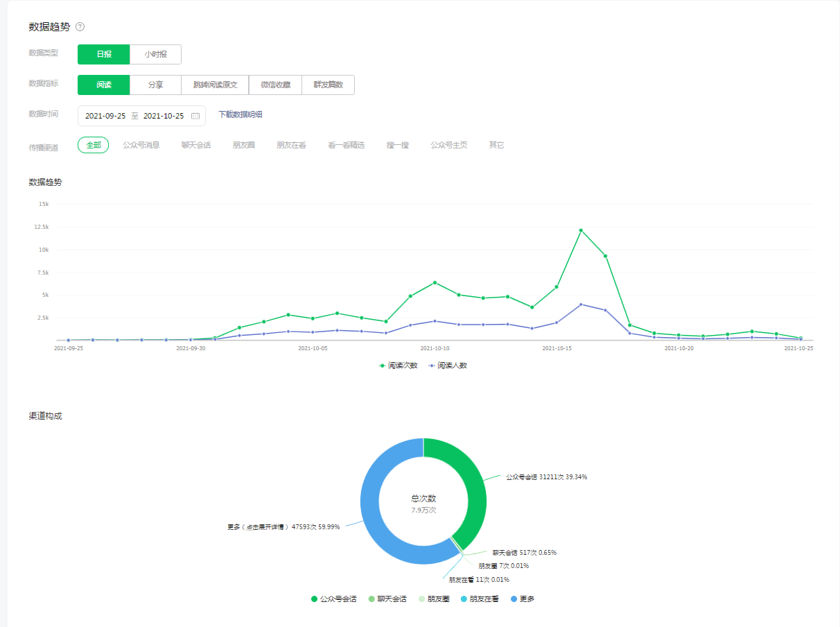Open the calendar icon in date field
The width and height of the screenshot is (840, 627).
195,116
